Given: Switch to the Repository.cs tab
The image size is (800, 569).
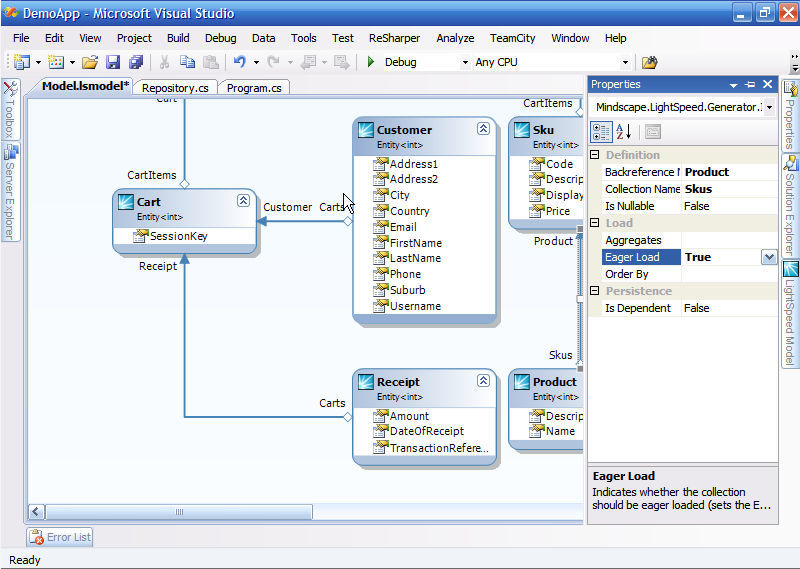Looking at the screenshot, I should click(175, 88).
